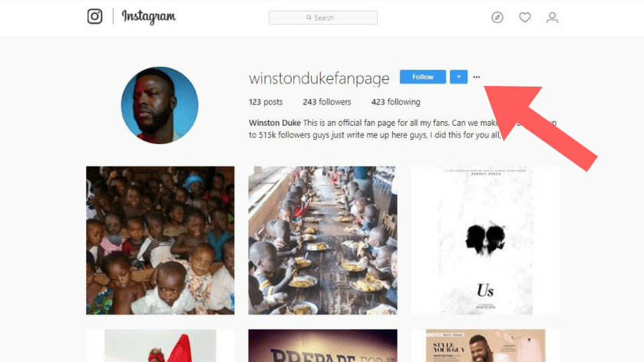Open the Us movie poster post
Screen dimensions: 644x362
485,240
